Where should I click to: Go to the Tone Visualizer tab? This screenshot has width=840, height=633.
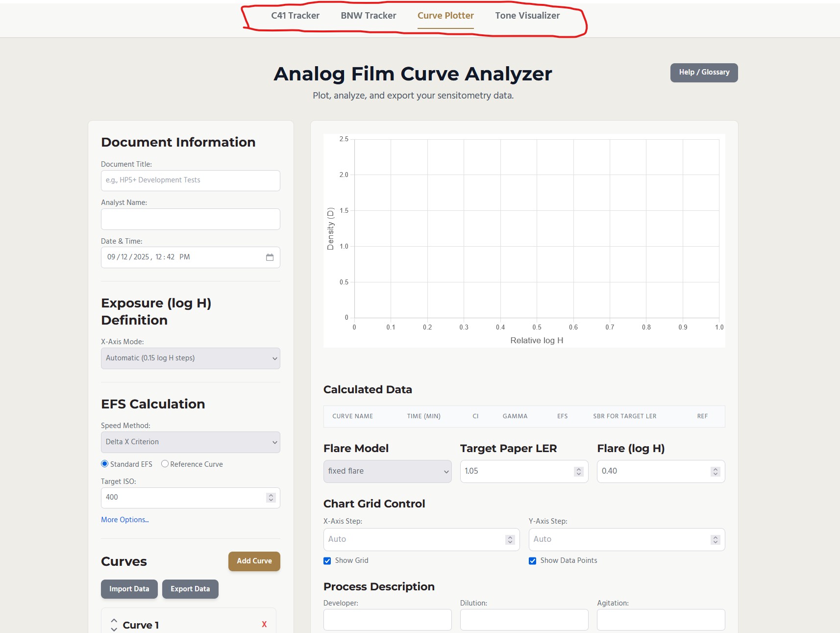(x=527, y=16)
